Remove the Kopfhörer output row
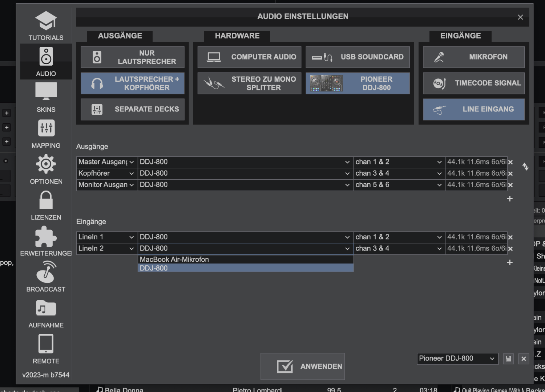The height and width of the screenshot is (392, 545). [510, 174]
